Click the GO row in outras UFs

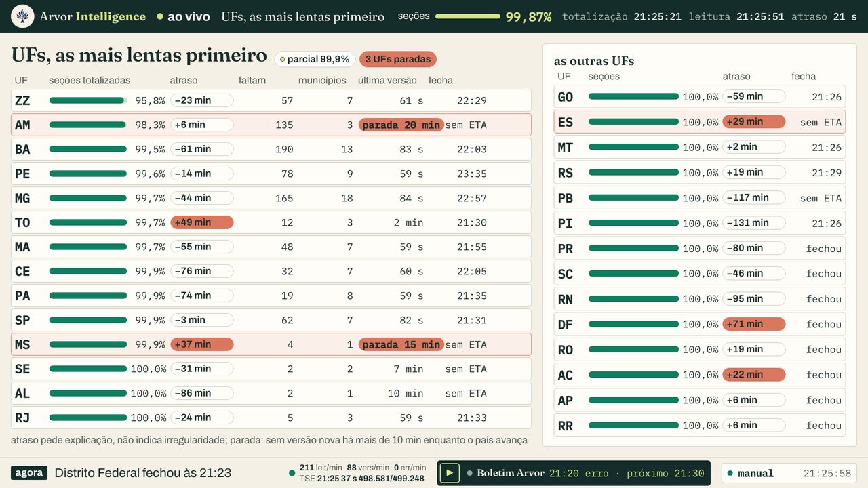point(700,97)
